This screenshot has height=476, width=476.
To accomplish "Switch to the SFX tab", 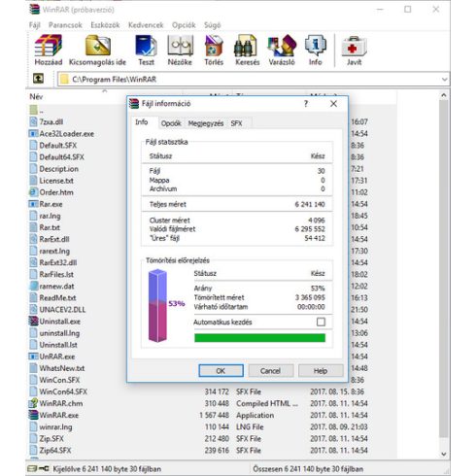I will pos(237,123).
